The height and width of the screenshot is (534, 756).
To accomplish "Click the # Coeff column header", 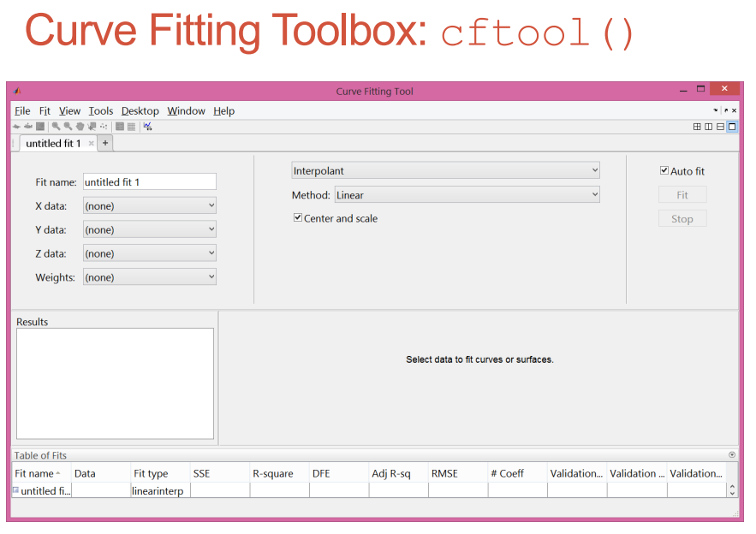I will (x=518, y=473).
